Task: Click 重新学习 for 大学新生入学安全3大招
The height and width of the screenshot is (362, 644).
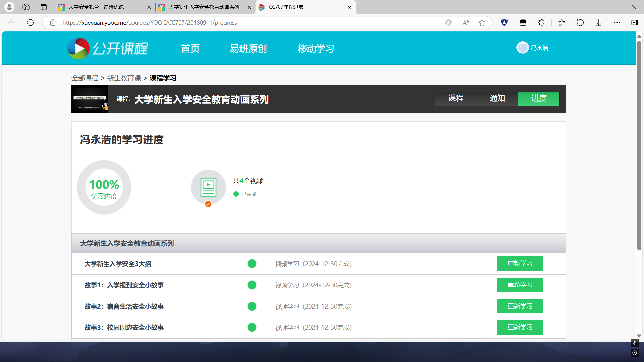Action: [x=520, y=263]
